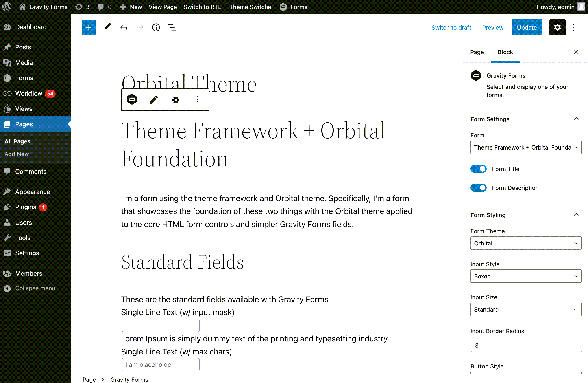Image resolution: width=588 pixels, height=383 pixels.
Task: Click the Input Border Radius field
Action: pyautogui.click(x=526, y=345)
